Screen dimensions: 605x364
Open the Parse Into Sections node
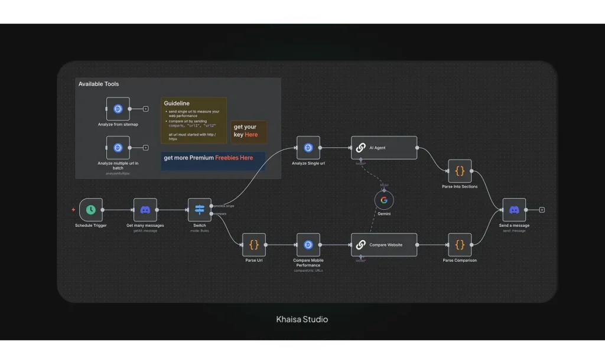click(x=460, y=171)
